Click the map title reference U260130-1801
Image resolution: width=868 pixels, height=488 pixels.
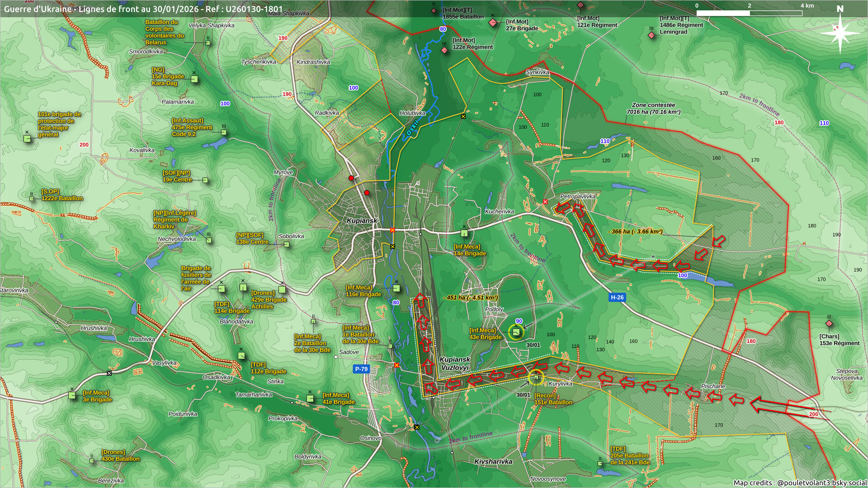coord(143,9)
